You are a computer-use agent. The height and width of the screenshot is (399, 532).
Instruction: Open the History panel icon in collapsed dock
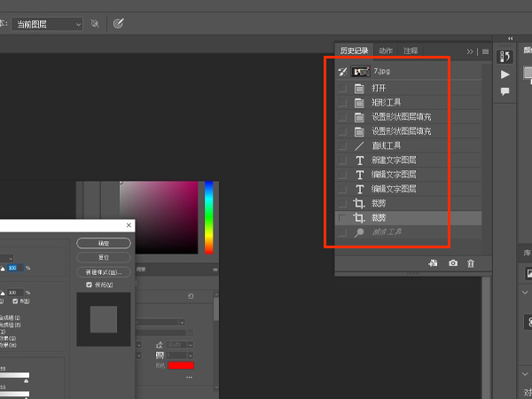click(505, 57)
